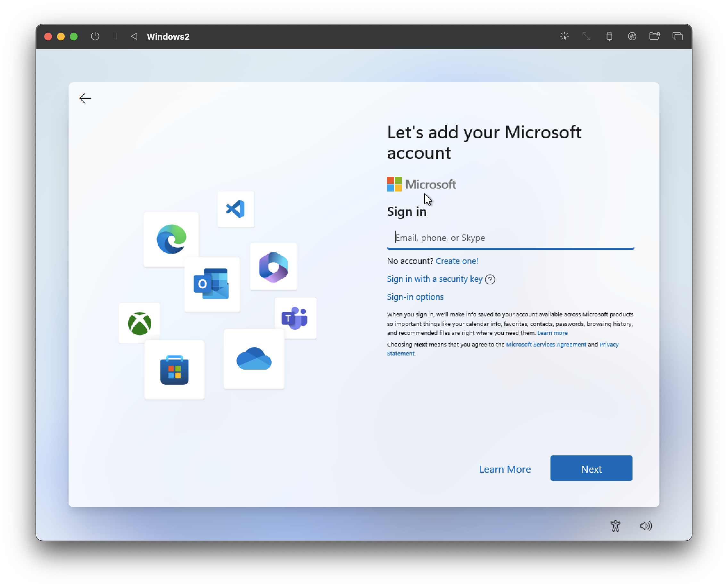Click the pause VM icon in titlebar
The width and height of the screenshot is (728, 588).
pyautogui.click(x=115, y=36)
